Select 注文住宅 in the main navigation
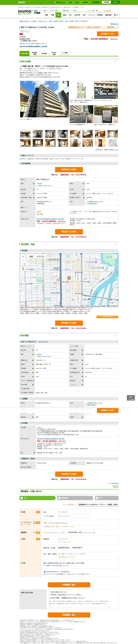Viewport: 138px width, 644px height. coord(77,15)
